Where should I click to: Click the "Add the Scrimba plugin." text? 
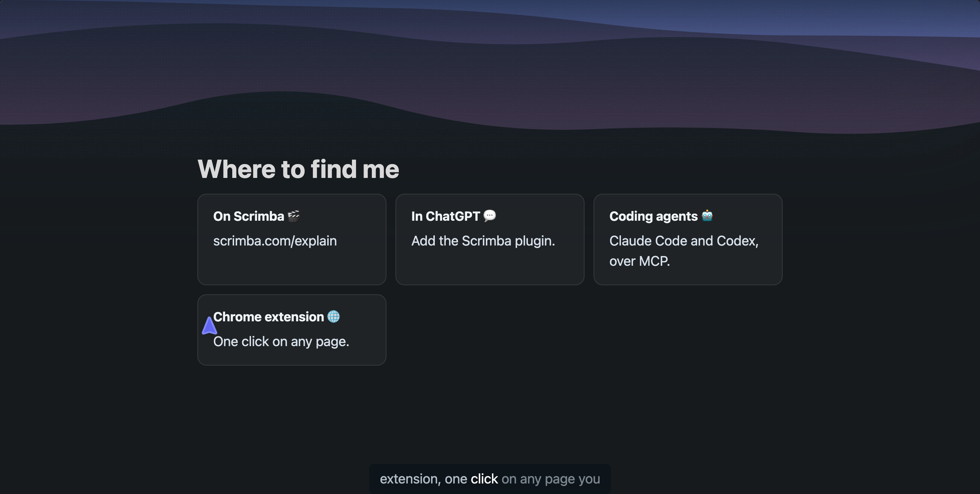tap(483, 241)
